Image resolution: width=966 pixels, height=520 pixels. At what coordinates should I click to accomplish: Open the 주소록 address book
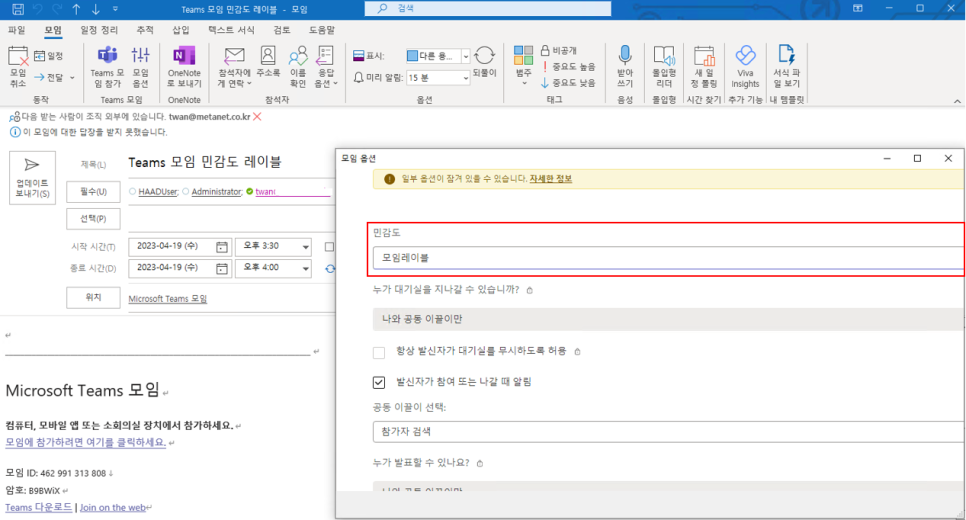268,62
